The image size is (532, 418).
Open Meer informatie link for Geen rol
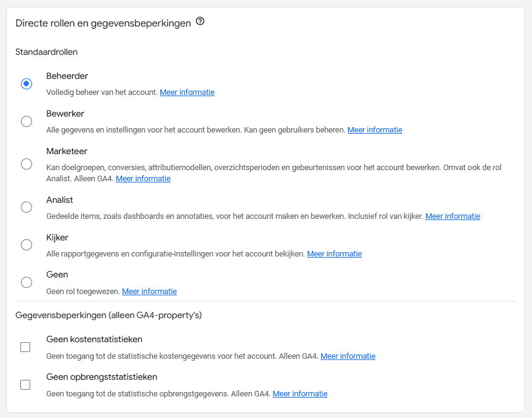(x=149, y=292)
